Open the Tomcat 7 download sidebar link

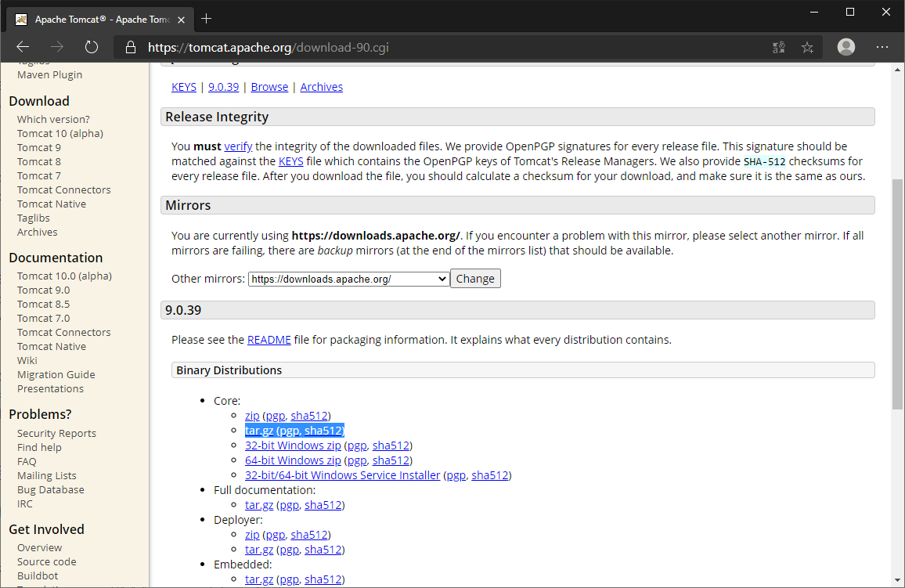coord(38,176)
